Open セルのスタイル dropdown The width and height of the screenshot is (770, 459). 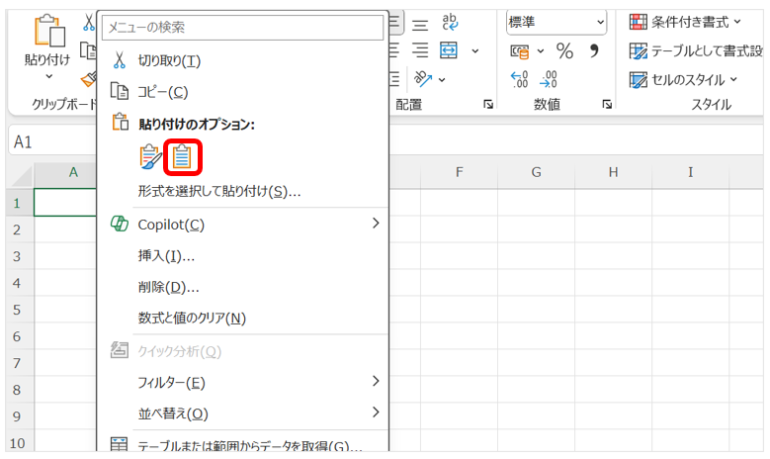(x=683, y=80)
